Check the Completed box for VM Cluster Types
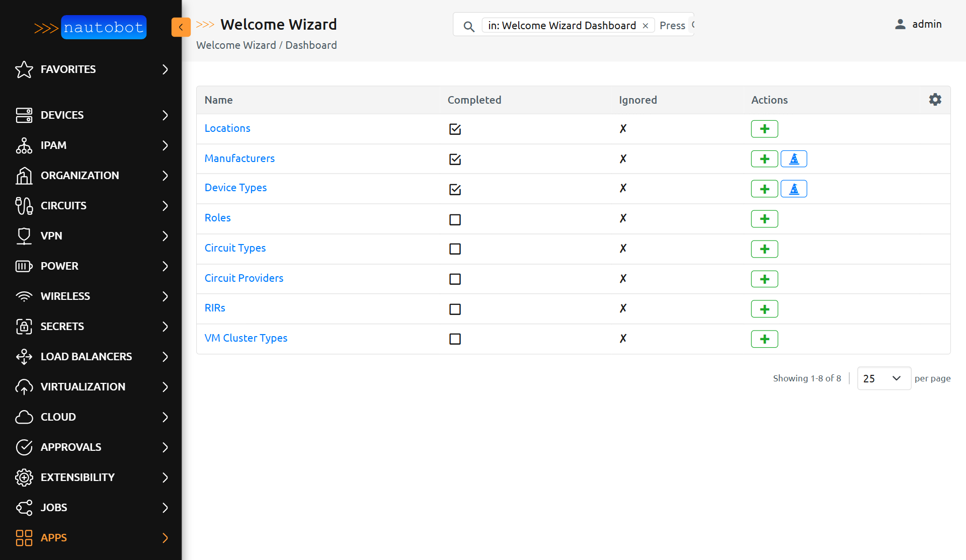The height and width of the screenshot is (560, 966). pyautogui.click(x=455, y=339)
